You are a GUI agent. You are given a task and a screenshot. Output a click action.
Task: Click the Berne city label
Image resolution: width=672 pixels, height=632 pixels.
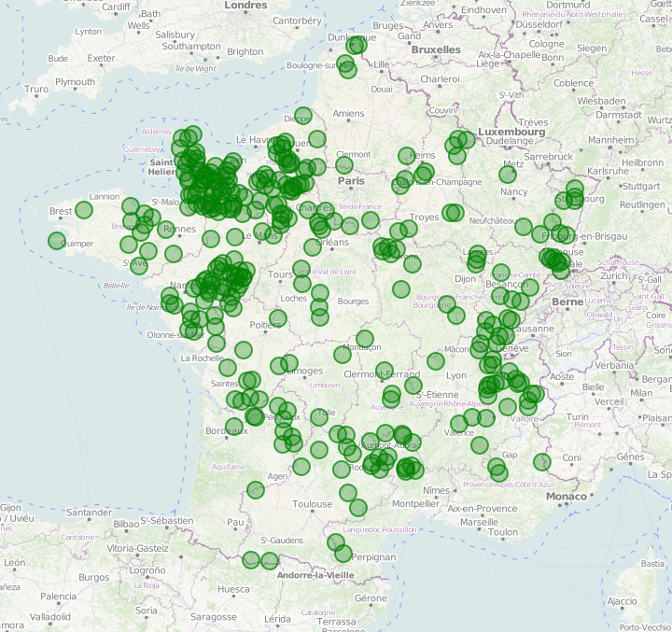pos(567,302)
